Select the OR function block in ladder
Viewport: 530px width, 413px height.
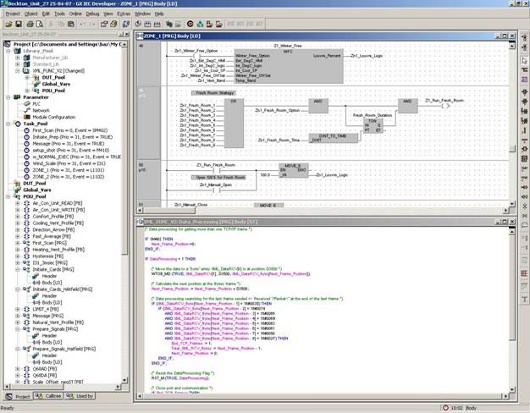point(234,123)
